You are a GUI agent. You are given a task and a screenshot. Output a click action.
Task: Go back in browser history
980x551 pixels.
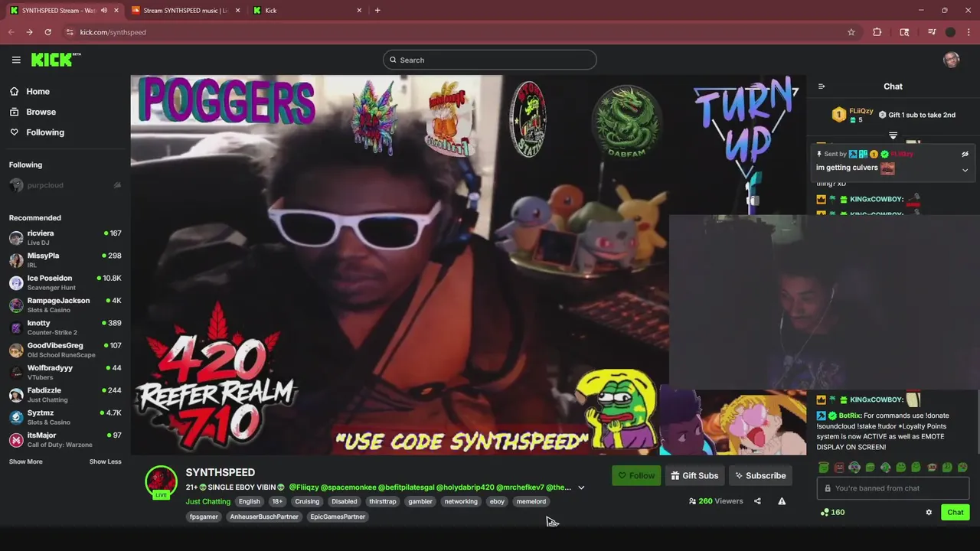pyautogui.click(x=11, y=32)
